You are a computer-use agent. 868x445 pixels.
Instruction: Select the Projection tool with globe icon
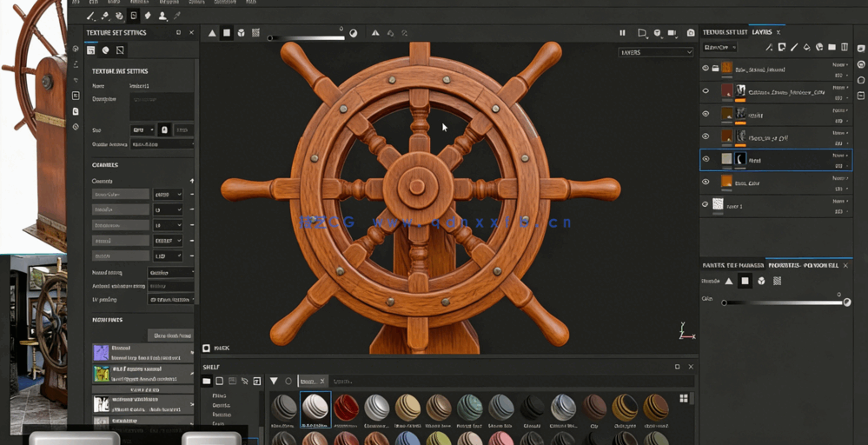click(x=119, y=16)
